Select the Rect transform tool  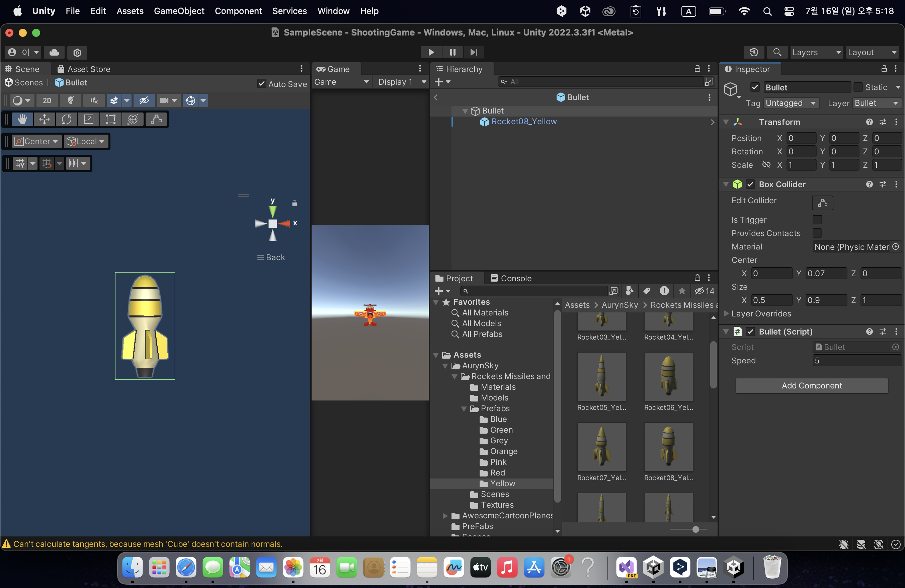(111, 120)
